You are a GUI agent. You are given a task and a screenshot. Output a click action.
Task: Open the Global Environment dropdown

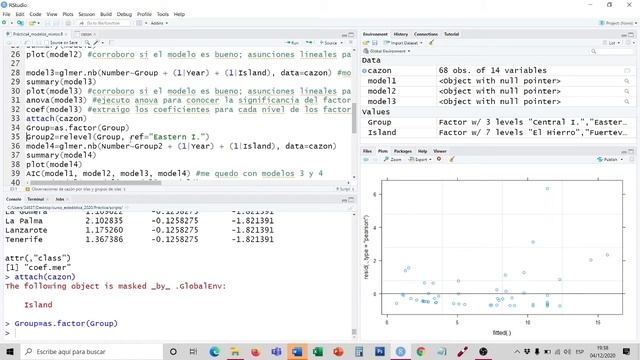click(x=387, y=51)
